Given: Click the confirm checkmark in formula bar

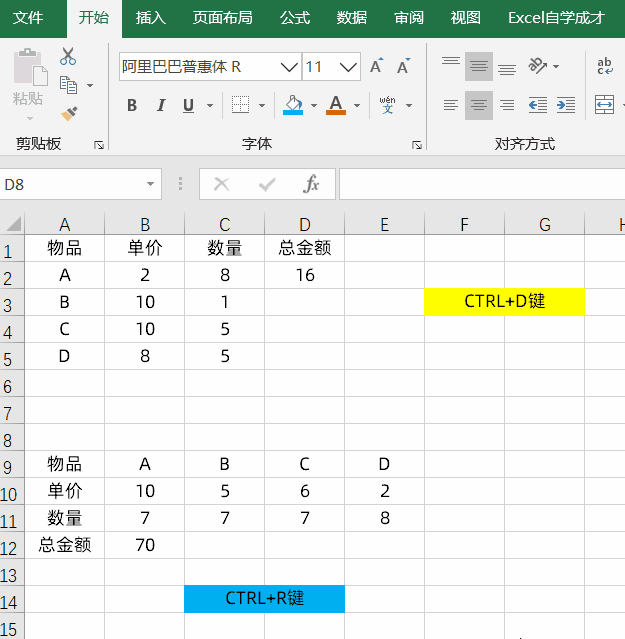Looking at the screenshot, I should (267, 184).
